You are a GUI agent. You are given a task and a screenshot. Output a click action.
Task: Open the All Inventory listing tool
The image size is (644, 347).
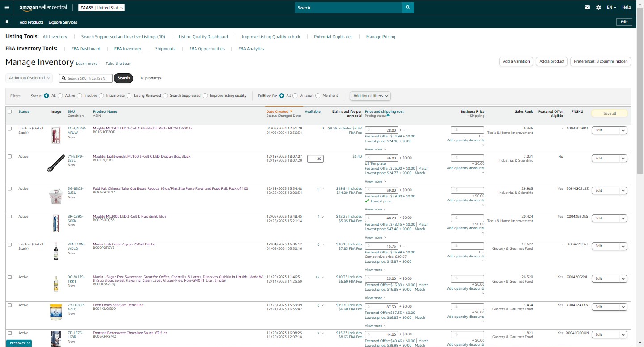(55, 37)
